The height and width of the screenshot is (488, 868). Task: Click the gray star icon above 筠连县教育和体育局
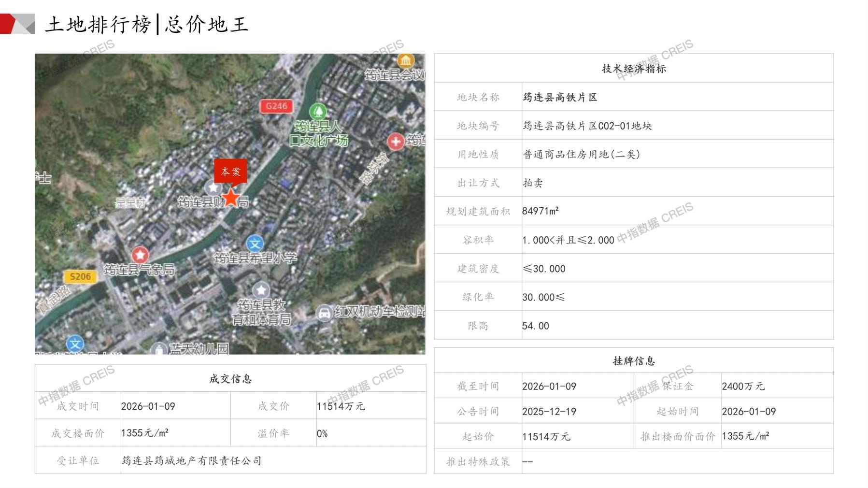261,290
